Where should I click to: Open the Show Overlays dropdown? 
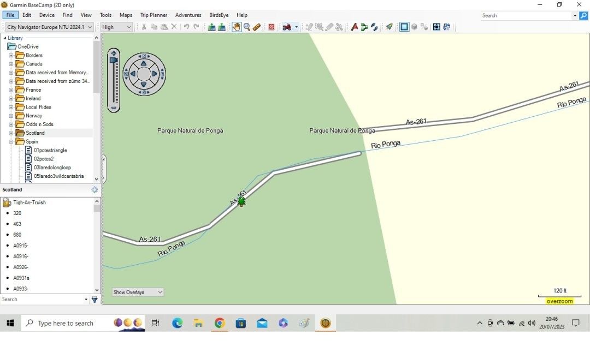[x=138, y=292]
